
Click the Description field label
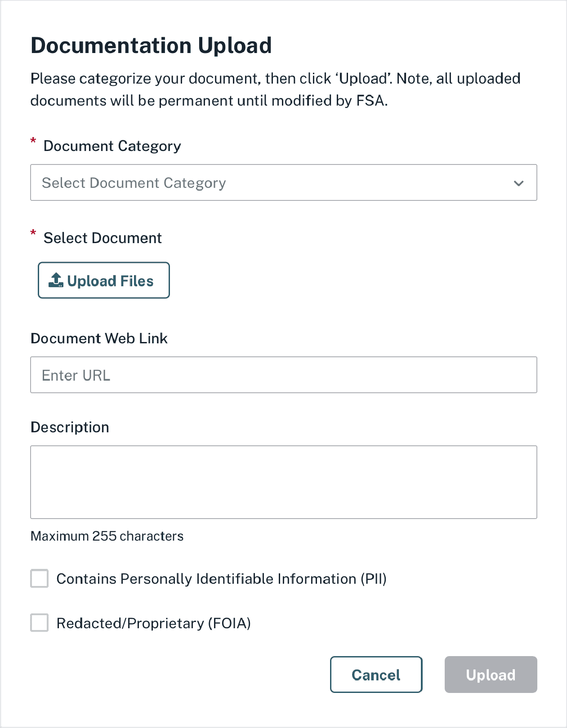click(x=70, y=427)
